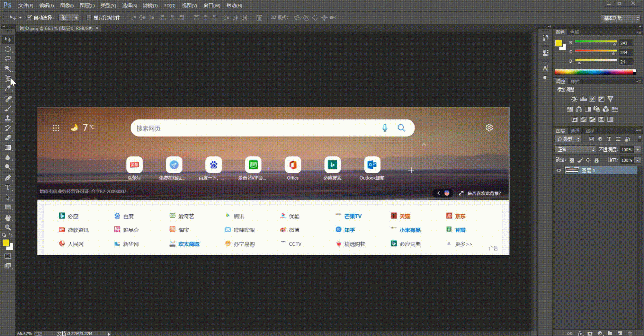Open the 填充 fill arrow dropdown
The height and width of the screenshot is (336, 644).
(637, 160)
